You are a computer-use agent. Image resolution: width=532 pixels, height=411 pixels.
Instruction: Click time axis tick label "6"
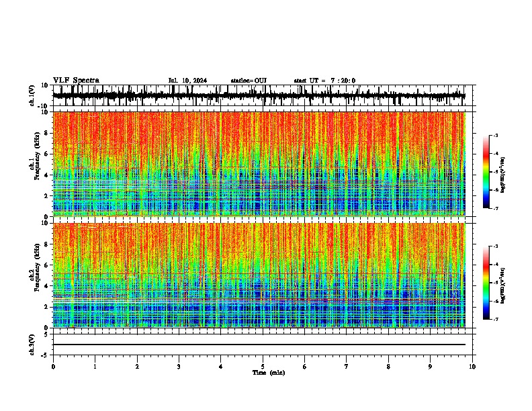[305, 367]
